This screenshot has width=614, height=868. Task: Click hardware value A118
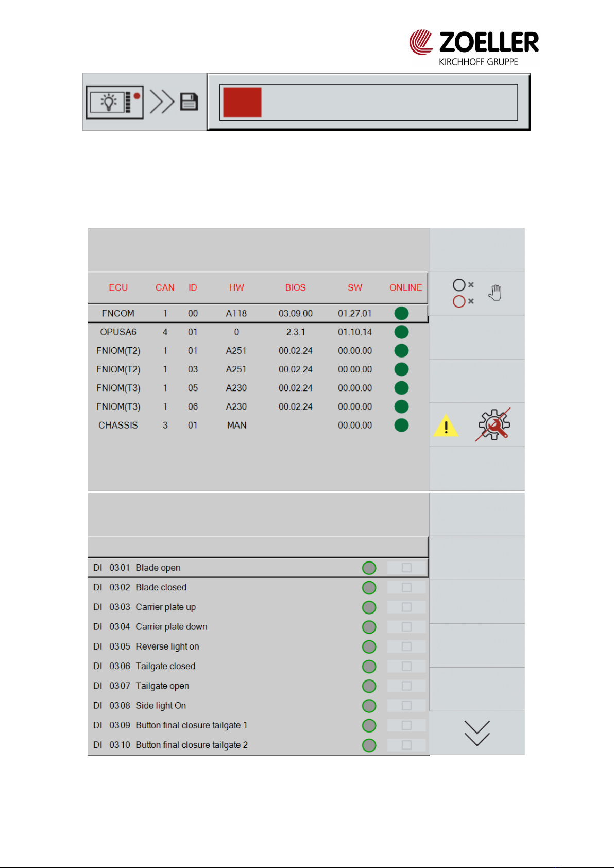click(236, 313)
